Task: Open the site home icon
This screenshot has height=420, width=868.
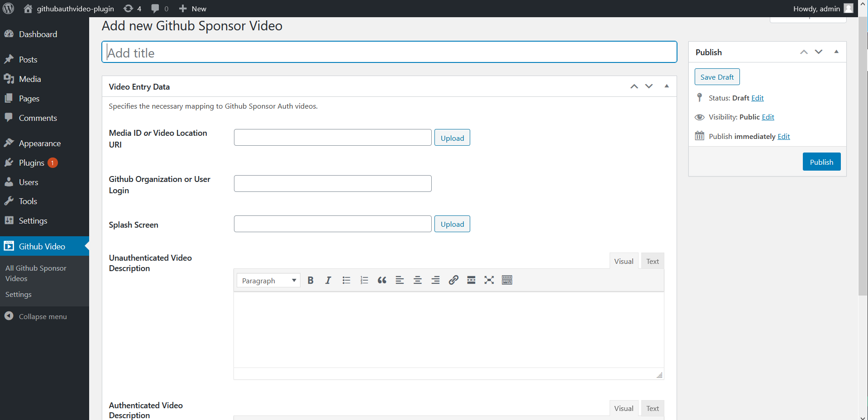Action: [x=28, y=9]
